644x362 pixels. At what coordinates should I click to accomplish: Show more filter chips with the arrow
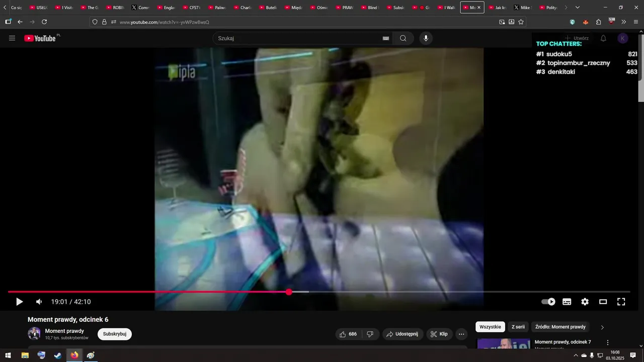click(x=602, y=327)
